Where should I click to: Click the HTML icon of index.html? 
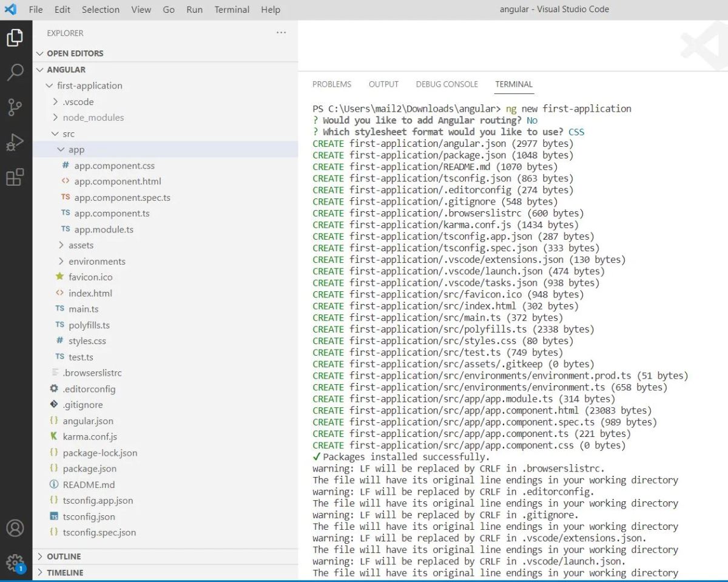click(x=59, y=293)
